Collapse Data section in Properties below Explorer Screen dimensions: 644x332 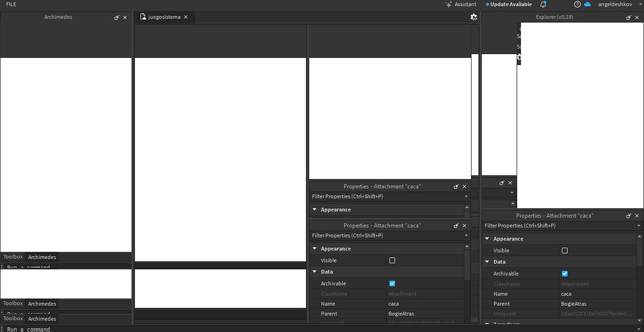[487, 262]
